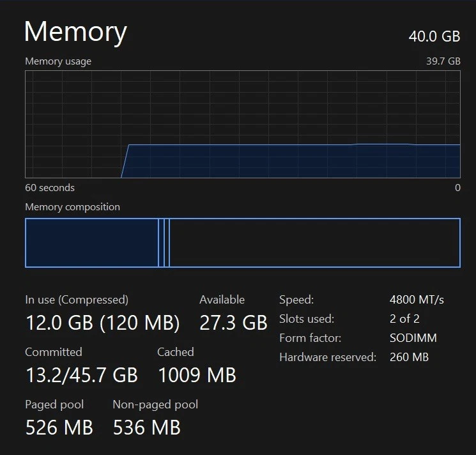Click the 1009 MB Cached value

197,375
